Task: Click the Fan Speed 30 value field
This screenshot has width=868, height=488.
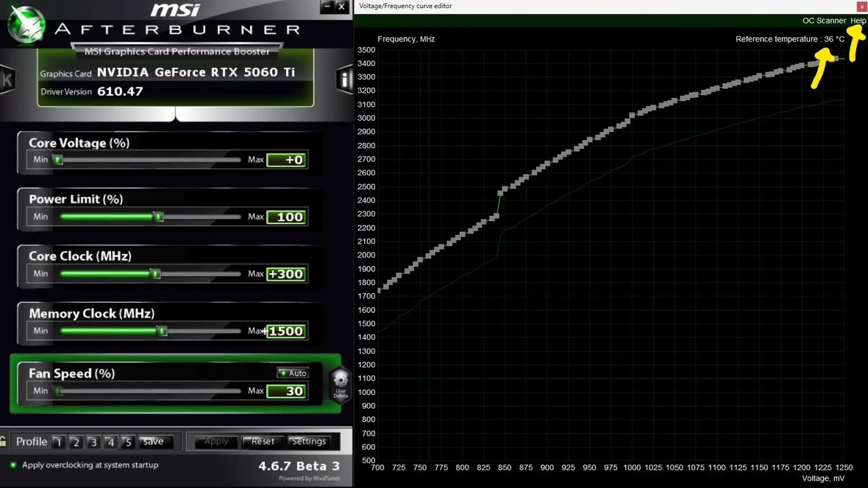Action: pyautogui.click(x=287, y=391)
